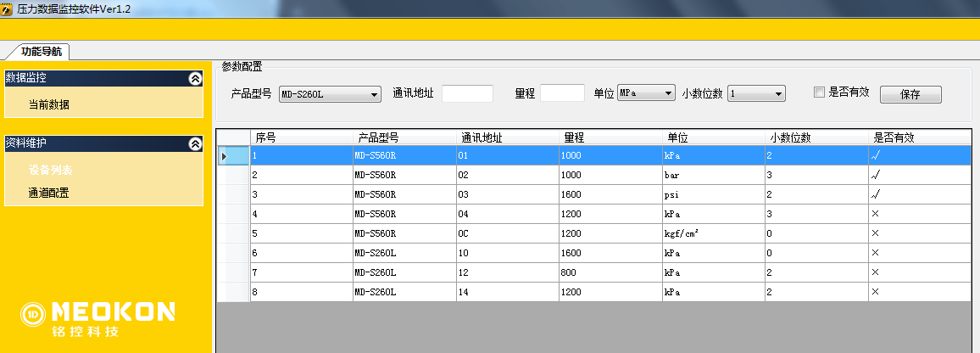This screenshot has height=353, width=980.
Task: Click the row selector arrow of row 1
Action: pyautogui.click(x=225, y=156)
